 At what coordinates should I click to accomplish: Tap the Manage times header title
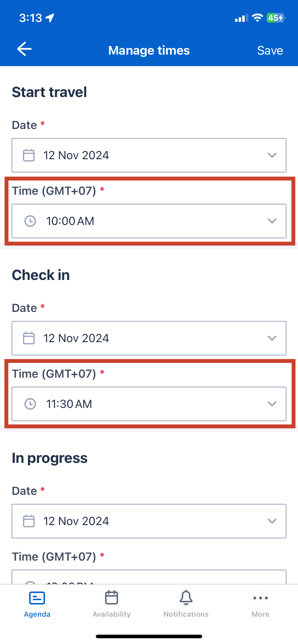[x=149, y=50]
